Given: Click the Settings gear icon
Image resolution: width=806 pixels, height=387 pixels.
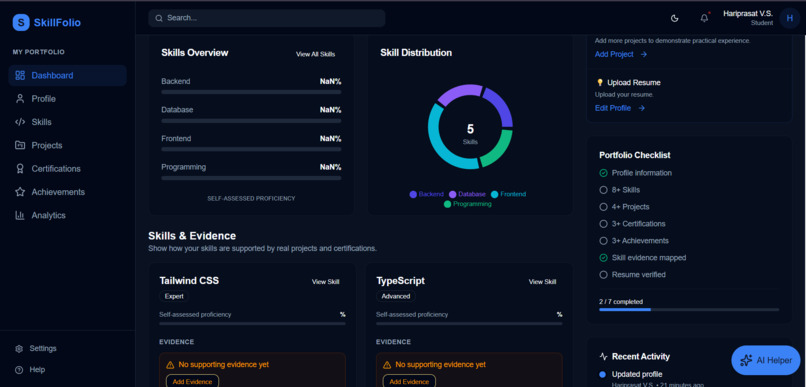Looking at the screenshot, I should (19, 348).
